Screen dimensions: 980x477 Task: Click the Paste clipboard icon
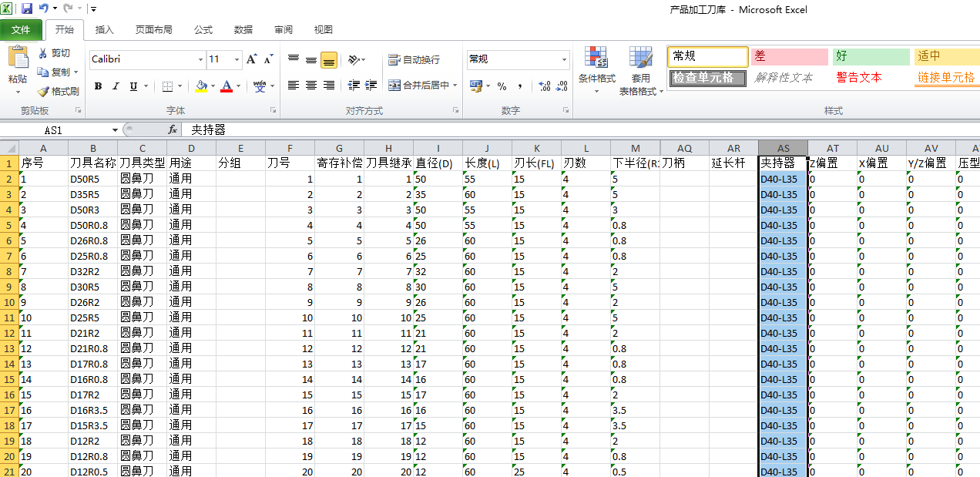click(18, 58)
